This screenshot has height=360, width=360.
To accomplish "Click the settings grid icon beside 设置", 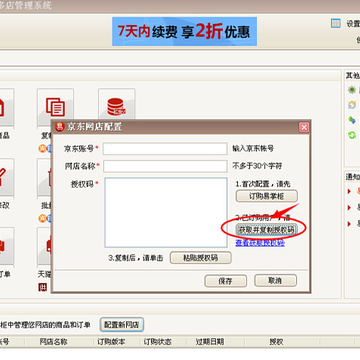I will click(x=336, y=23).
